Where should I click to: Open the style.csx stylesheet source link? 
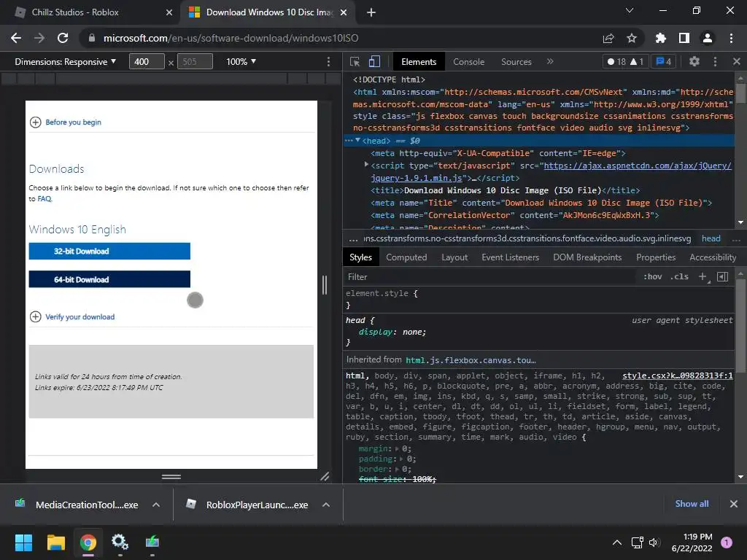click(678, 376)
